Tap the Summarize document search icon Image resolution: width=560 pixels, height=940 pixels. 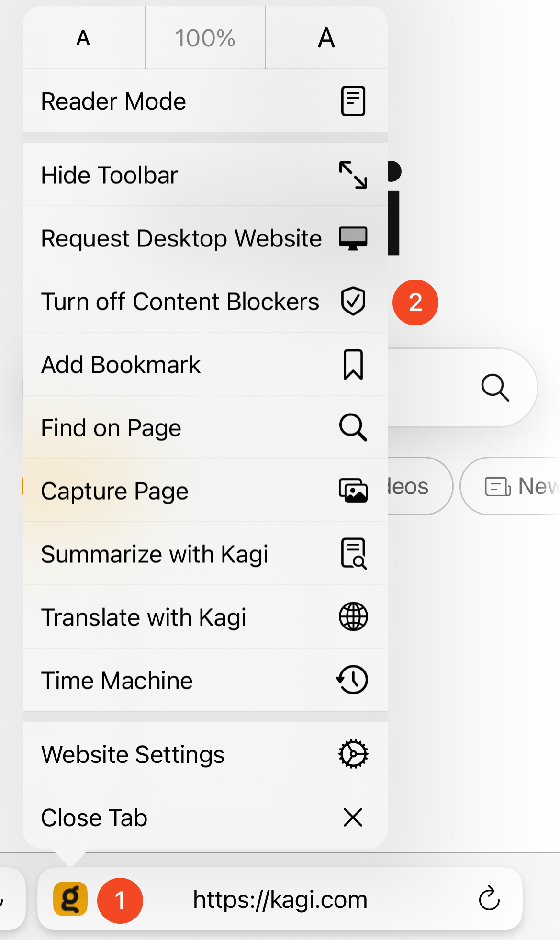tap(354, 554)
